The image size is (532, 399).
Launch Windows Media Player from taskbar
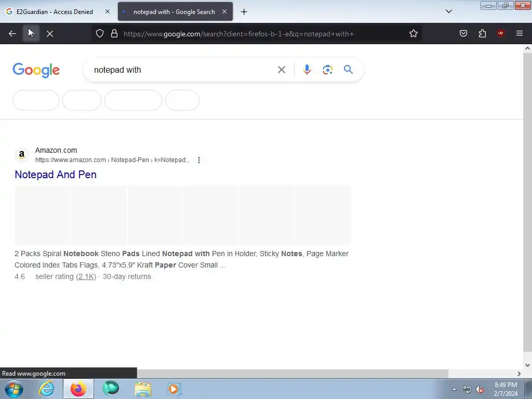coord(175,389)
